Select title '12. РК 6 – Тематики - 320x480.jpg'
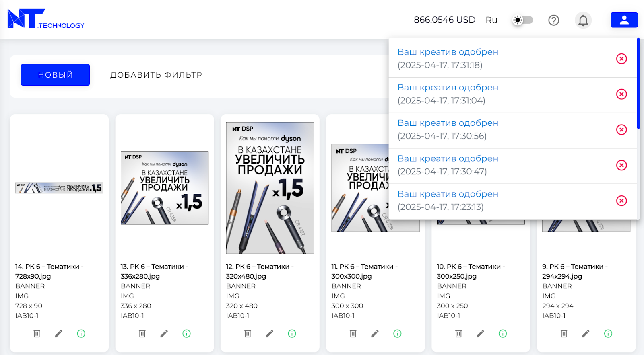This screenshot has width=644, height=355. pos(260,271)
